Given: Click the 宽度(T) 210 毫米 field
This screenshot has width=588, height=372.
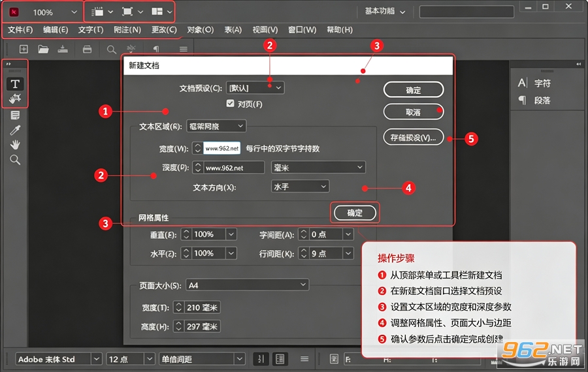Looking at the screenshot, I should (x=201, y=307).
